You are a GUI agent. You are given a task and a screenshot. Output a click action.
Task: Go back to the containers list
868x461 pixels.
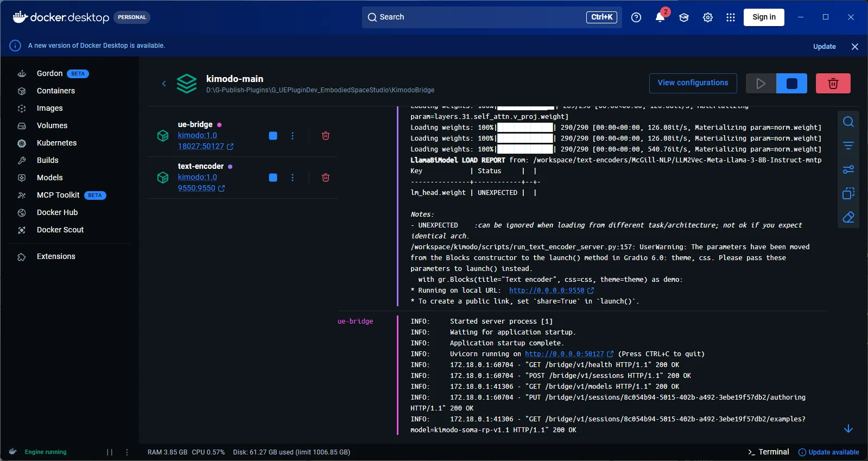(164, 83)
